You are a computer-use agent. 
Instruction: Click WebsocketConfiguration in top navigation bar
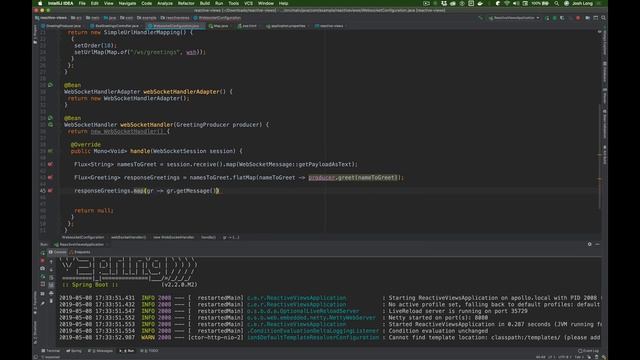point(217,18)
